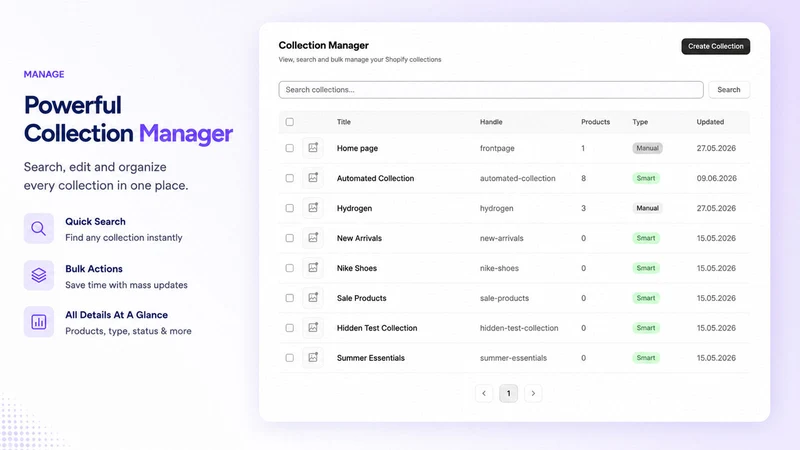Open the Hydrogen collection title

point(354,208)
